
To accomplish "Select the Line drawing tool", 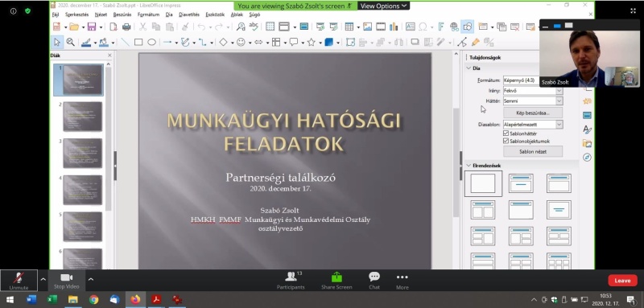I will pyautogui.click(x=125, y=42).
